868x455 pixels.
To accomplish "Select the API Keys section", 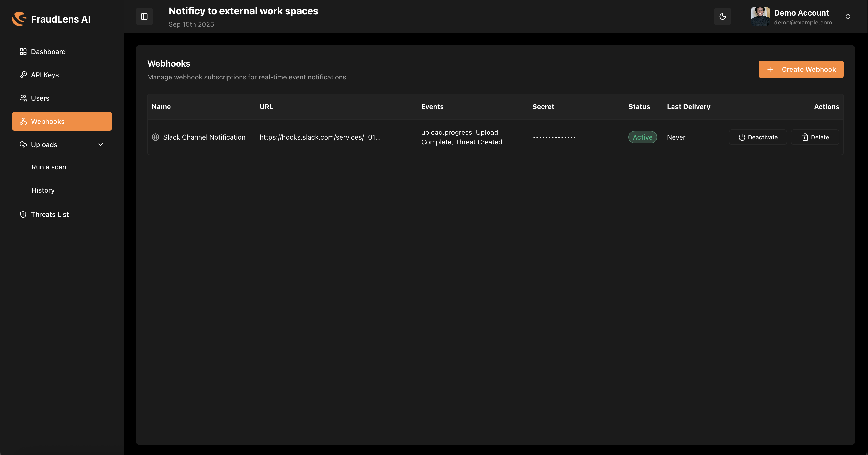I will pos(45,75).
